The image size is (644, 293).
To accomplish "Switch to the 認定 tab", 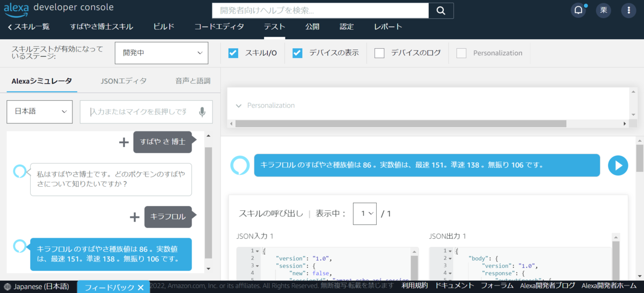I will point(347,27).
